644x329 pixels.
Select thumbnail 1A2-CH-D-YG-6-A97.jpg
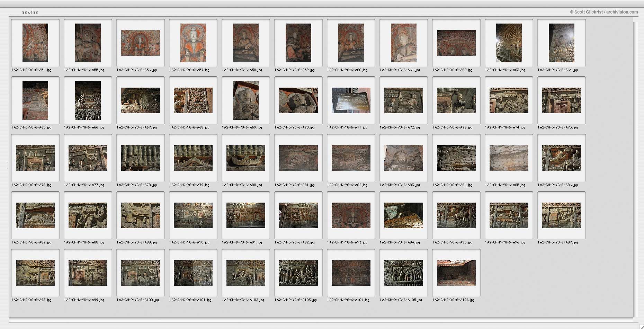pyautogui.click(x=562, y=215)
